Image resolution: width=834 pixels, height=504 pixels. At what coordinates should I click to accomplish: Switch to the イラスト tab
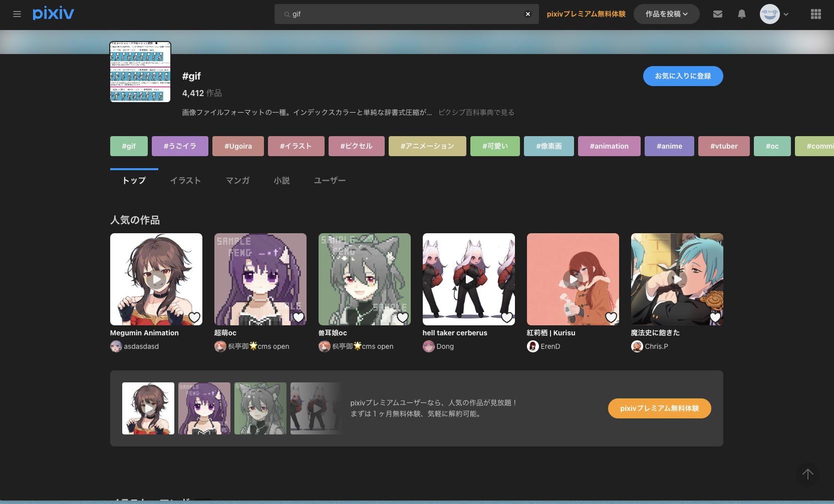point(185,180)
